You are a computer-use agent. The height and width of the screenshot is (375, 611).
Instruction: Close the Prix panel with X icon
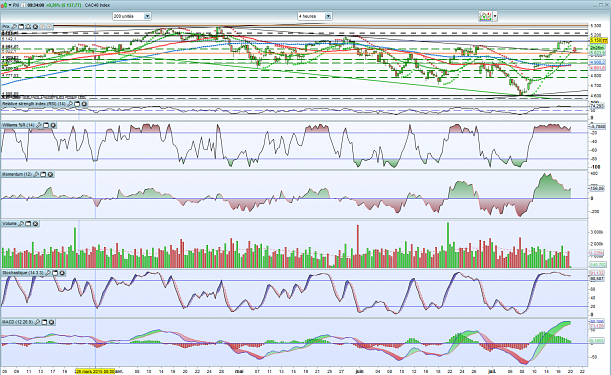[x=35, y=27]
